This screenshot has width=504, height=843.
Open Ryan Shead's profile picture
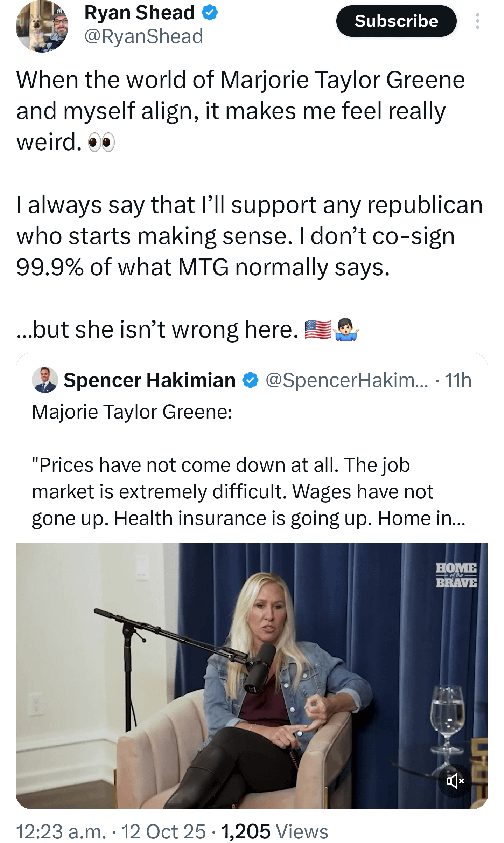(x=42, y=26)
